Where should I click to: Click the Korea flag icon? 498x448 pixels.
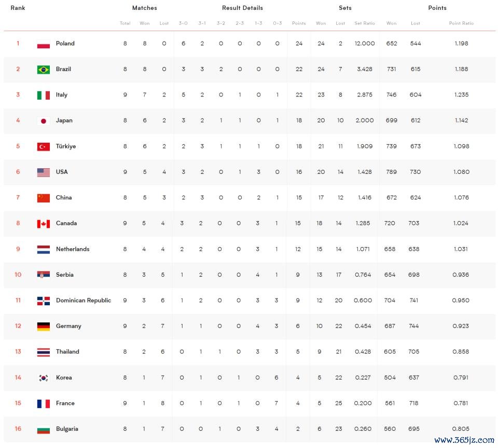(44, 378)
